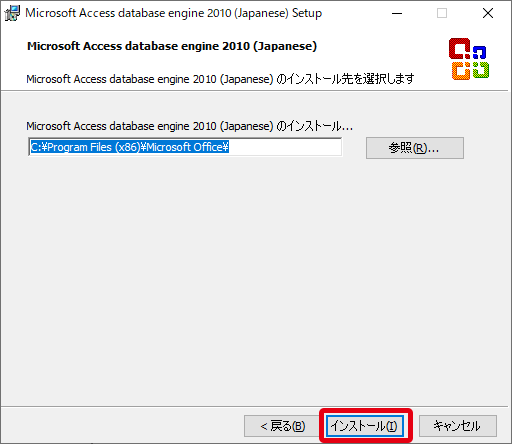Close the Setup window with the X

[488, 13]
